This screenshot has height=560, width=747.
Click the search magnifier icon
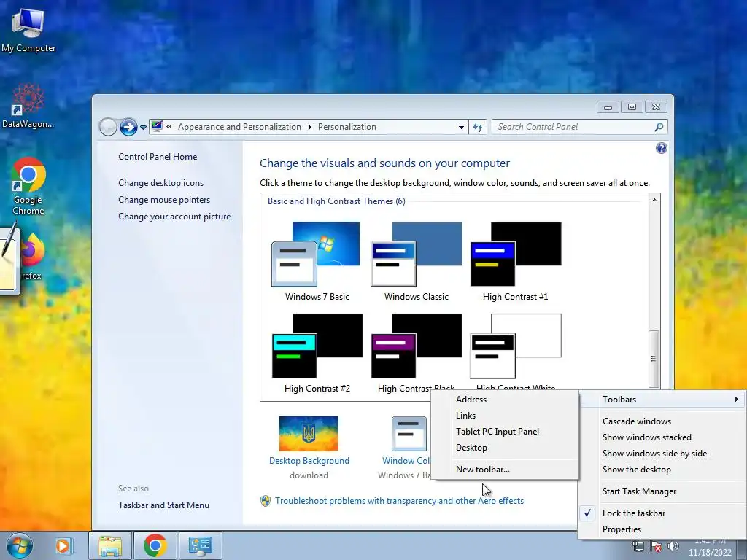[x=659, y=127]
